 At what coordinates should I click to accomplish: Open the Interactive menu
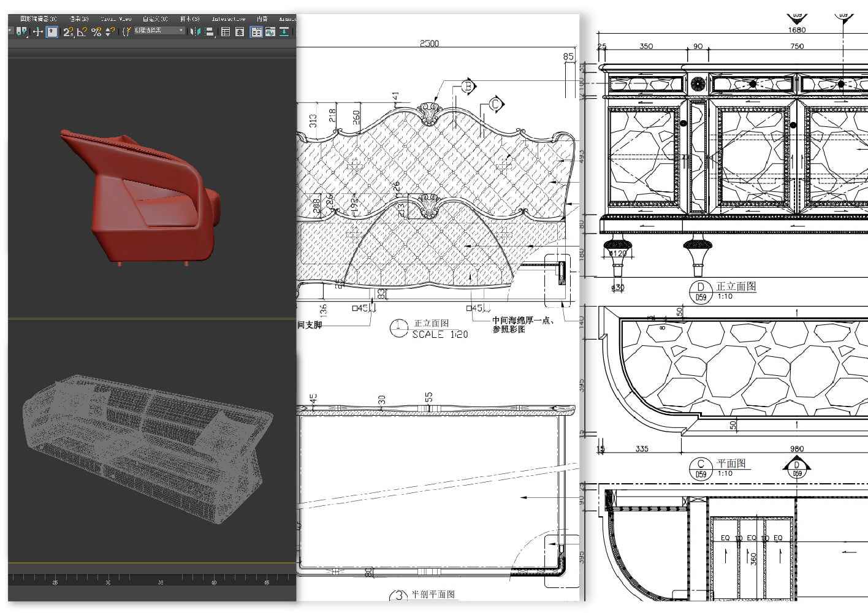[x=228, y=19]
